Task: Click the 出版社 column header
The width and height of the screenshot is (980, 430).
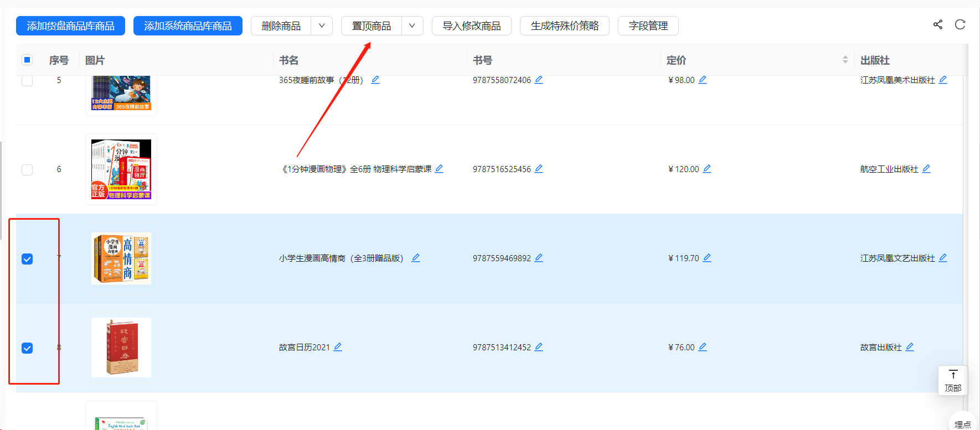Action: tap(875, 60)
